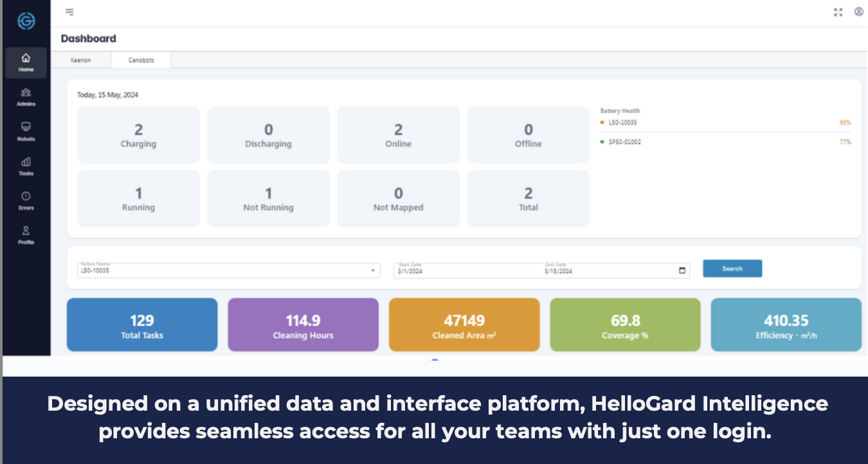
Task: Toggle the hamburger menu icon
Action: [69, 12]
